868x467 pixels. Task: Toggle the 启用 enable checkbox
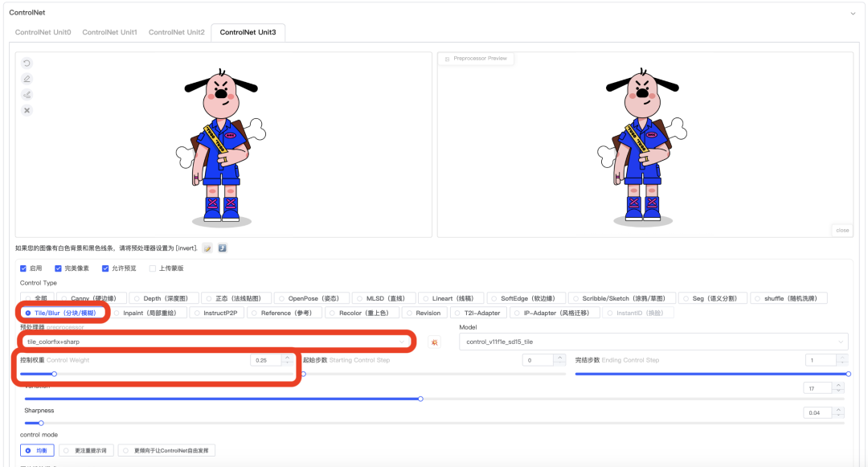[x=23, y=268]
